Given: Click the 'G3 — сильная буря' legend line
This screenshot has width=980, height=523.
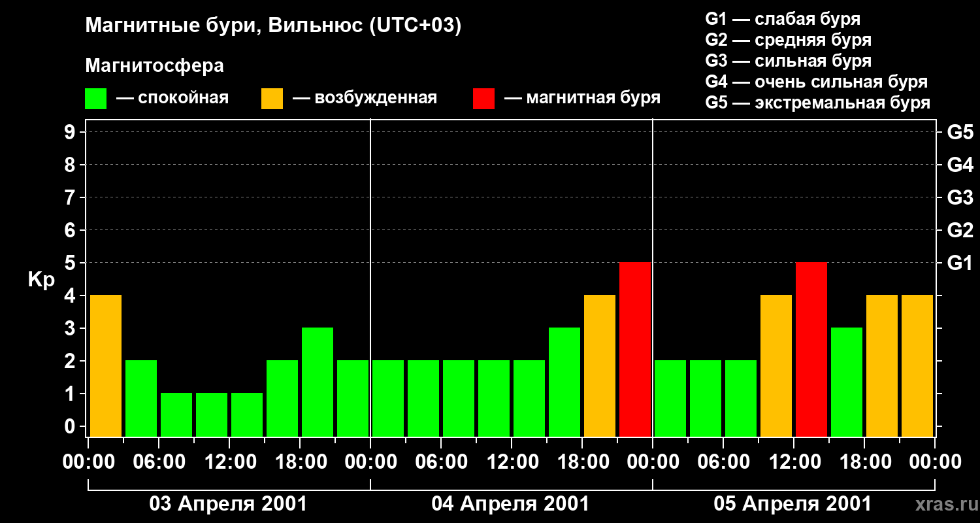Looking at the screenshot, I should pos(789,61).
